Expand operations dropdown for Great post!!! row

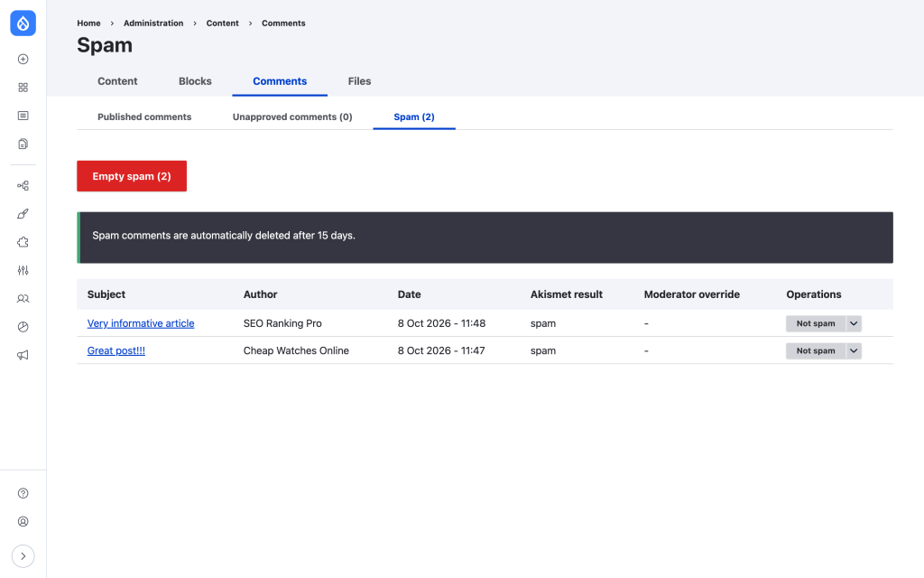pos(854,351)
